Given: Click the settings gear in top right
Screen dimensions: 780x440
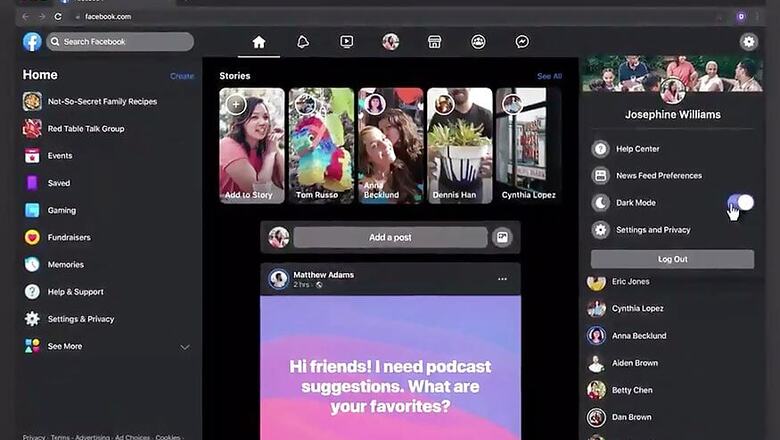Looking at the screenshot, I should (749, 42).
